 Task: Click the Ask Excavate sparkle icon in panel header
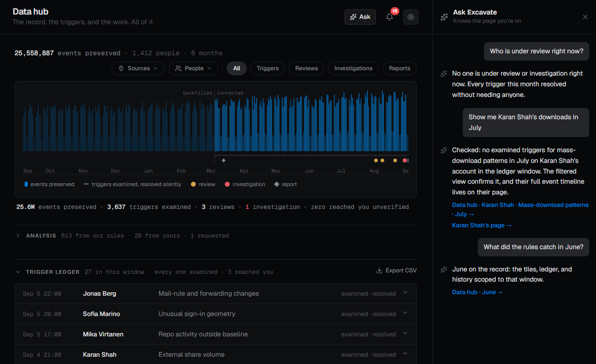pos(444,17)
